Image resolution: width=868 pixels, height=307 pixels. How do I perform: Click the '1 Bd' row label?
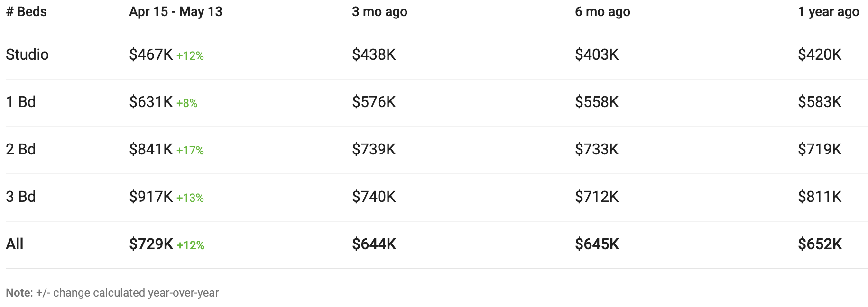click(x=21, y=102)
